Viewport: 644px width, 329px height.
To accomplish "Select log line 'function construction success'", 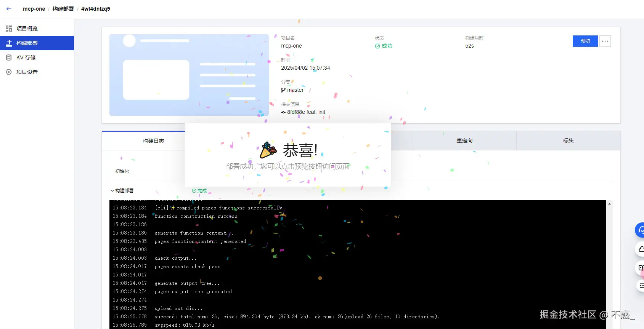I will click(196, 216).
